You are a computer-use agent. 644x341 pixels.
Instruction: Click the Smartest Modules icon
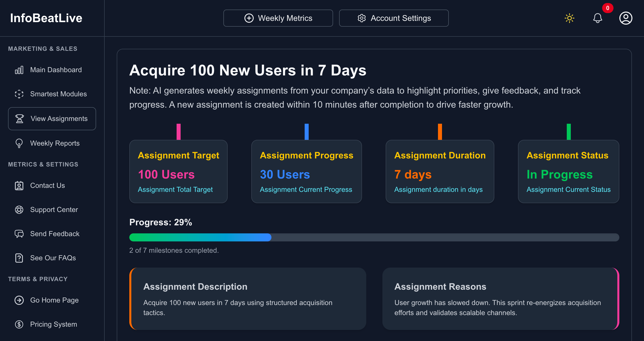point(19,94)
